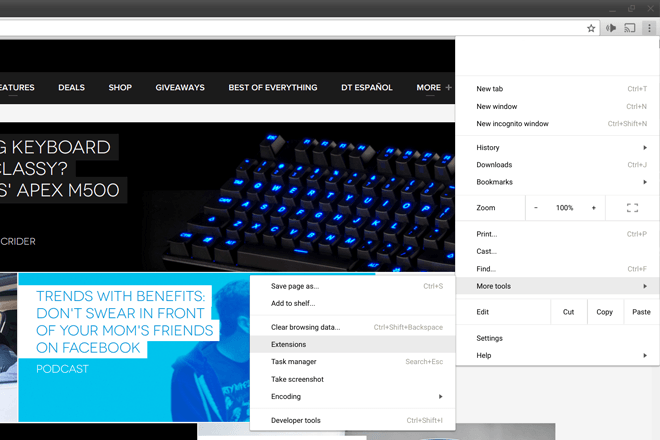
Task: Click the three-dot Chrome menu button
Action: 649,28
